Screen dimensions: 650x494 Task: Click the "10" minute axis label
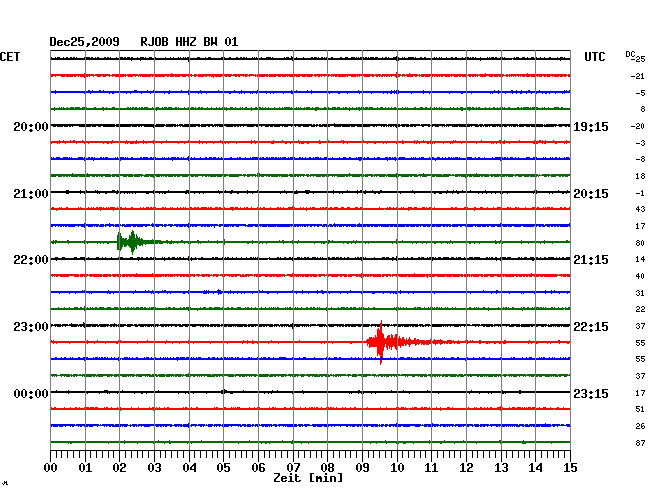pos(397,468)
